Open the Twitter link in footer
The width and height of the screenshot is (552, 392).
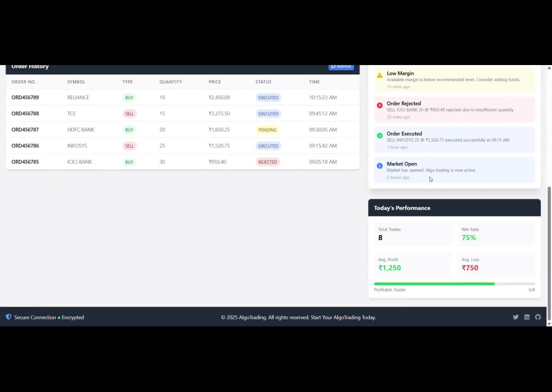(516, 317)
